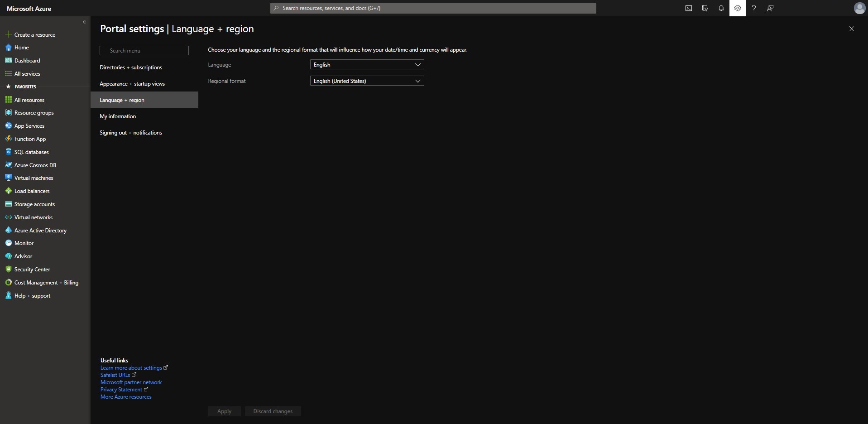Click the notifications bell icon

tap(721, 8)
